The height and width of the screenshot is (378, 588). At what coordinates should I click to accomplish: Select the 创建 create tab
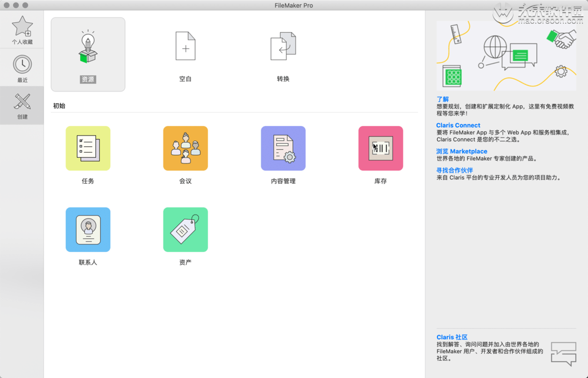22,106
